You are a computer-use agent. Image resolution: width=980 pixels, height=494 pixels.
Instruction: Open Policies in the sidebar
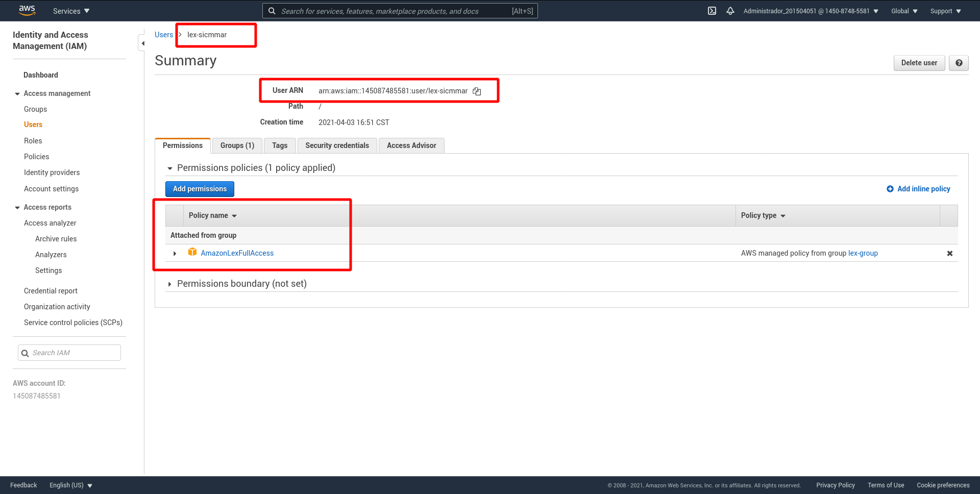[37, 157]
